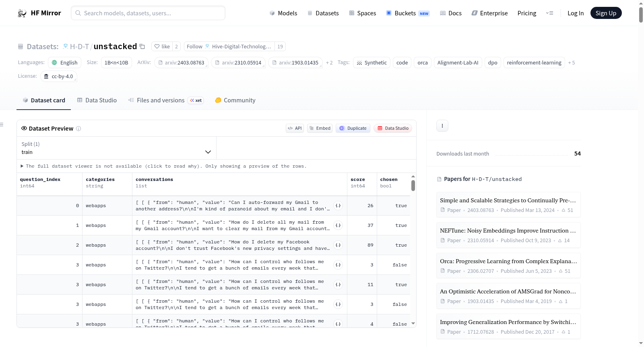The image size is (644, 347).
Task: Open the more navigation menu icon
Action: 549,13
